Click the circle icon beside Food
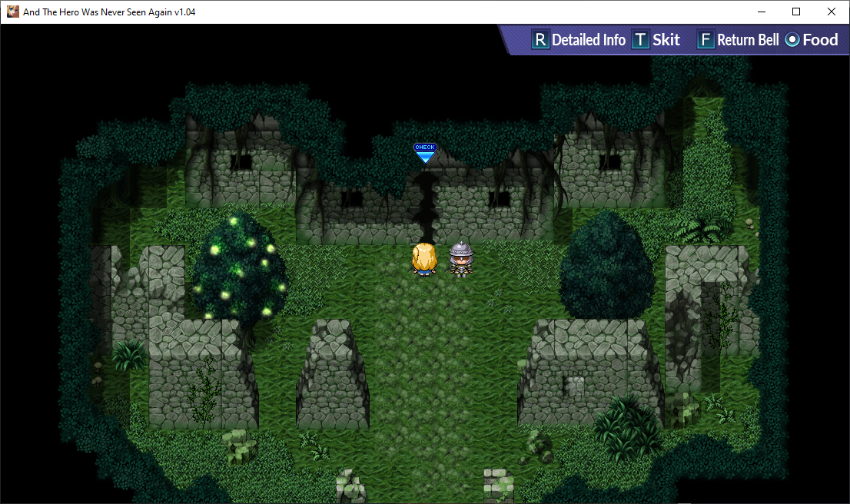The width and height of the screenshot is (850, 504). click(792, 39)
